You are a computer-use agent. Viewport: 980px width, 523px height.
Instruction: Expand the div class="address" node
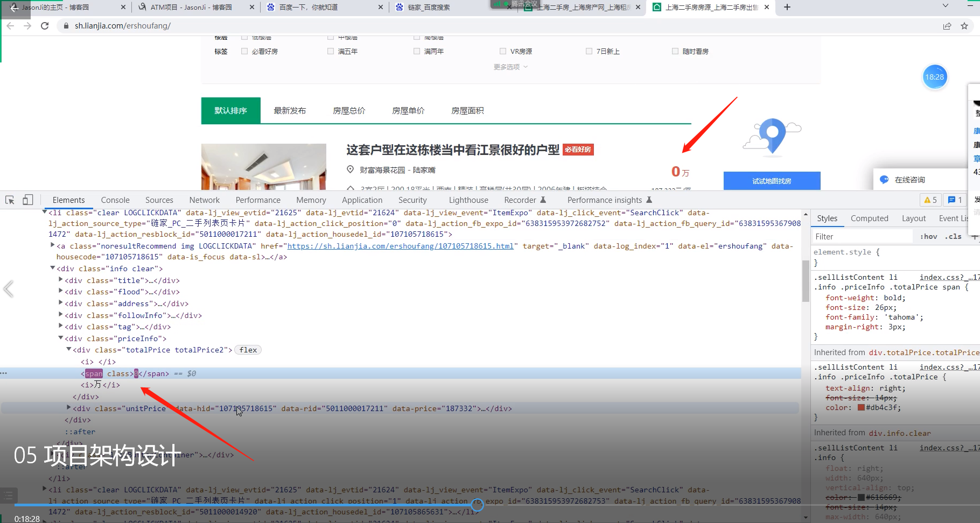(61, 303)
